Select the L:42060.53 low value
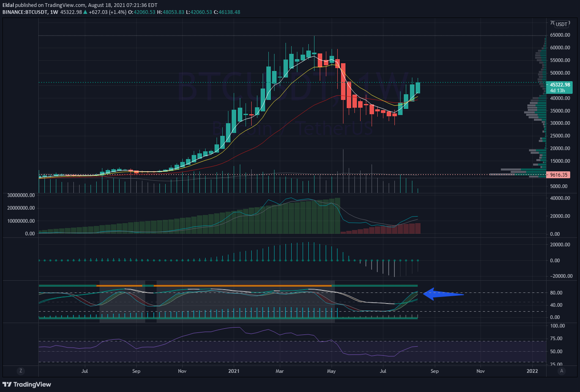This screenshot has height=392, width=580. (x=199, y=12)
